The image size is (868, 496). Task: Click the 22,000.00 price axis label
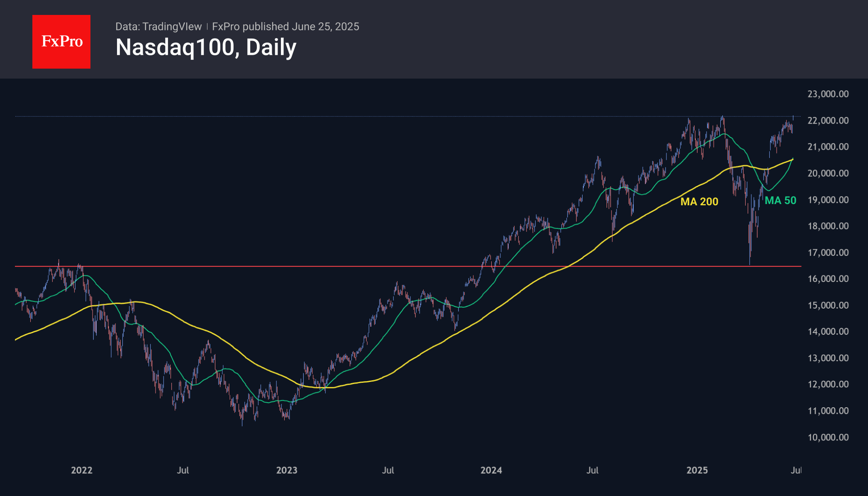tap(828, 121)
